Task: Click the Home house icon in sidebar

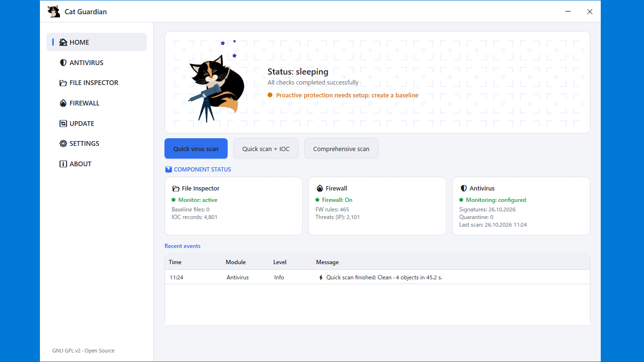Action: point(63,42)
